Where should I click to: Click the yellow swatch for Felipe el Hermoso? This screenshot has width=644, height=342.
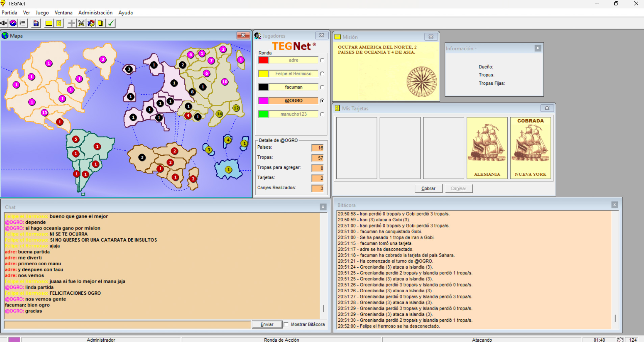[x=263, y=74]
